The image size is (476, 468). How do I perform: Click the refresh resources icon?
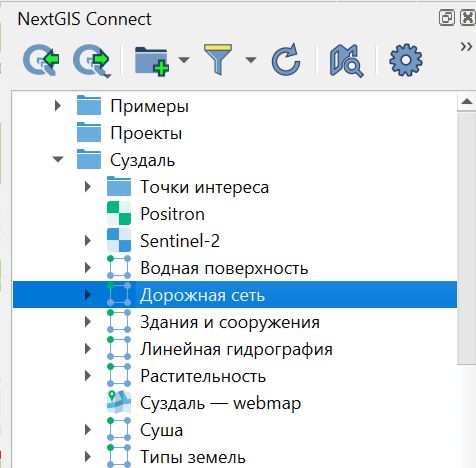point(286,60)
